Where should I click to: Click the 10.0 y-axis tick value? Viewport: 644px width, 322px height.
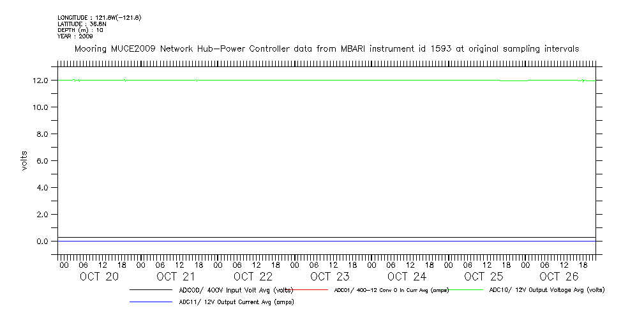click(42, 107)
